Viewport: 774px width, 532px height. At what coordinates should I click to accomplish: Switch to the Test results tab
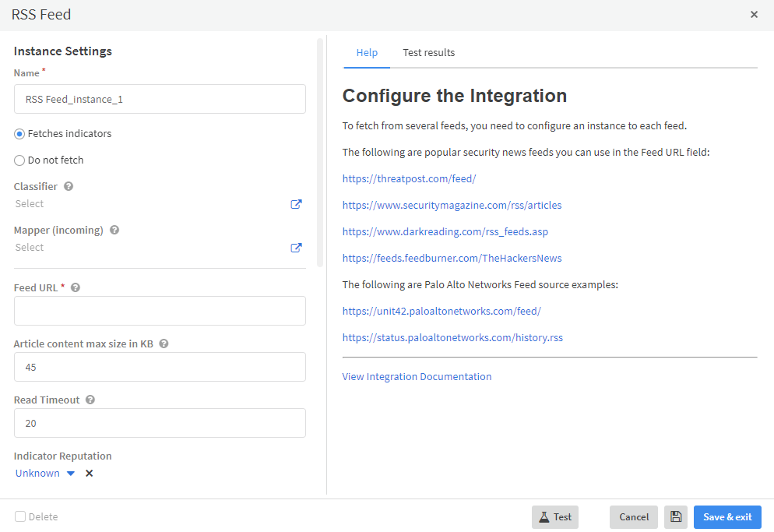point(428,53)
